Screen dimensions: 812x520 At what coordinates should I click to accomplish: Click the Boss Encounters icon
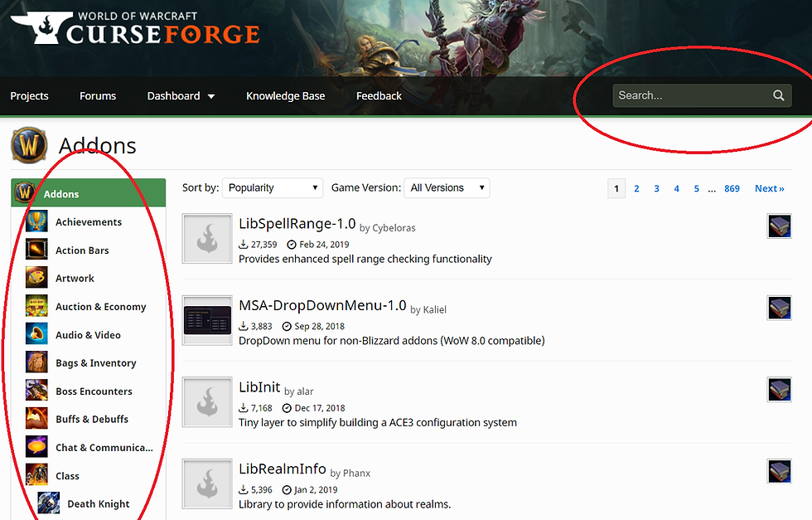[36, 391]
